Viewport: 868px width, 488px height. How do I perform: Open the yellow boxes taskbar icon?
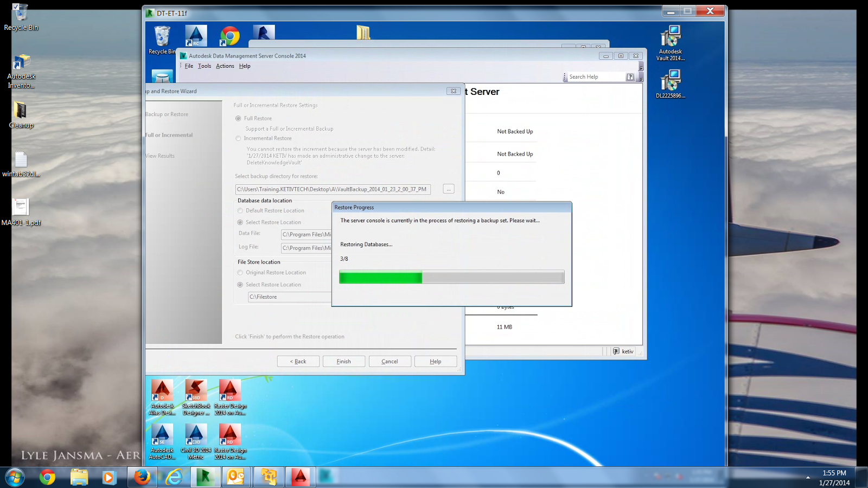268,477
